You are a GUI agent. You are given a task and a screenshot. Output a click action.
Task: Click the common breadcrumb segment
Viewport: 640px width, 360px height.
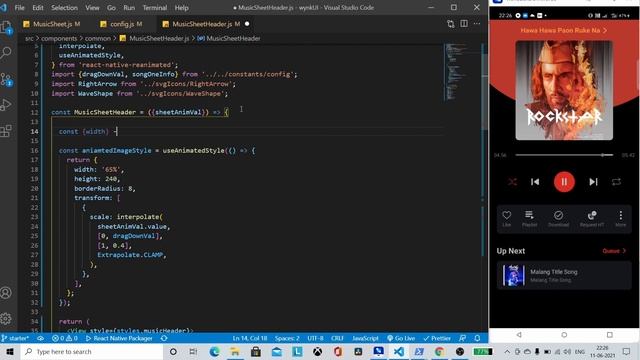point(98,38)
